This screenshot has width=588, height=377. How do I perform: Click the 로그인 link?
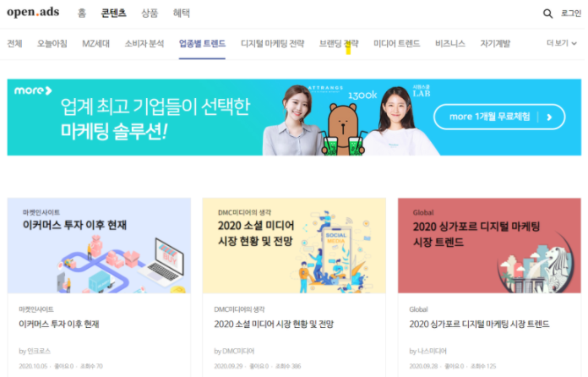click(571, 14)
